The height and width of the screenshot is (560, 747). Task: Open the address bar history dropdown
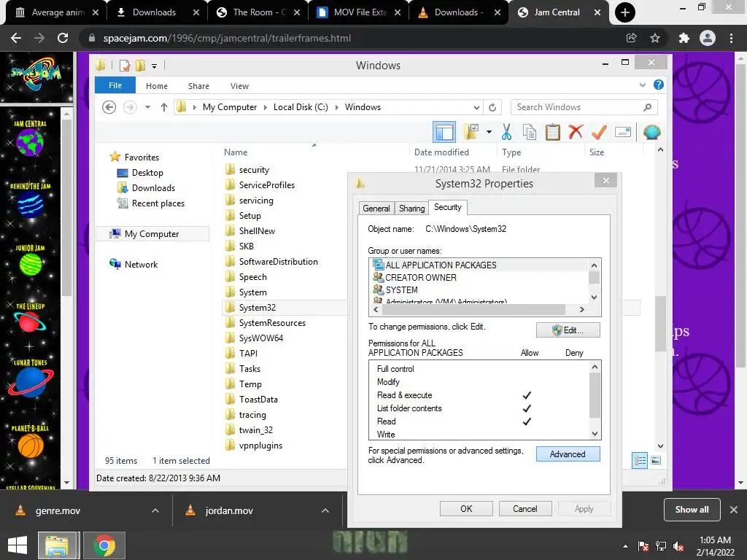(x=476, y=107)
